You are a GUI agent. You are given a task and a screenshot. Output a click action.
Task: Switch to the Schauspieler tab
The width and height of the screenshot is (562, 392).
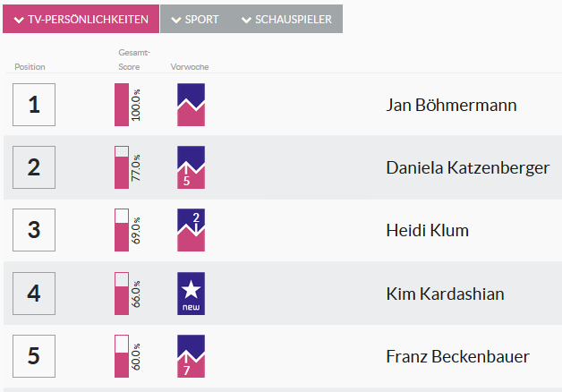click(x=286, y=20)
